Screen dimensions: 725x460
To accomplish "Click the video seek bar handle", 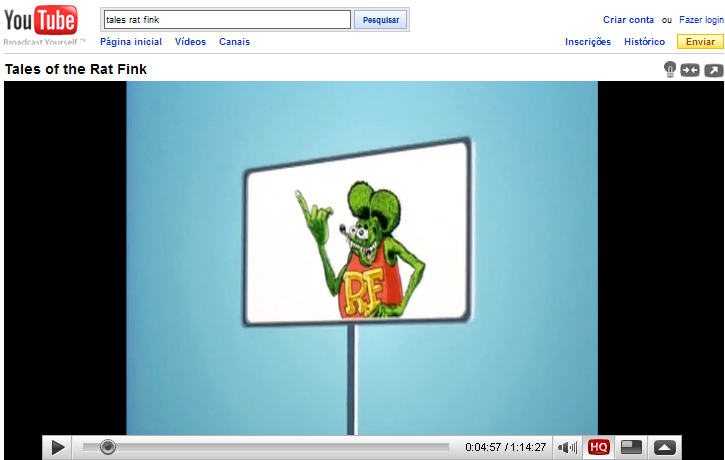I will pos(107,447).
